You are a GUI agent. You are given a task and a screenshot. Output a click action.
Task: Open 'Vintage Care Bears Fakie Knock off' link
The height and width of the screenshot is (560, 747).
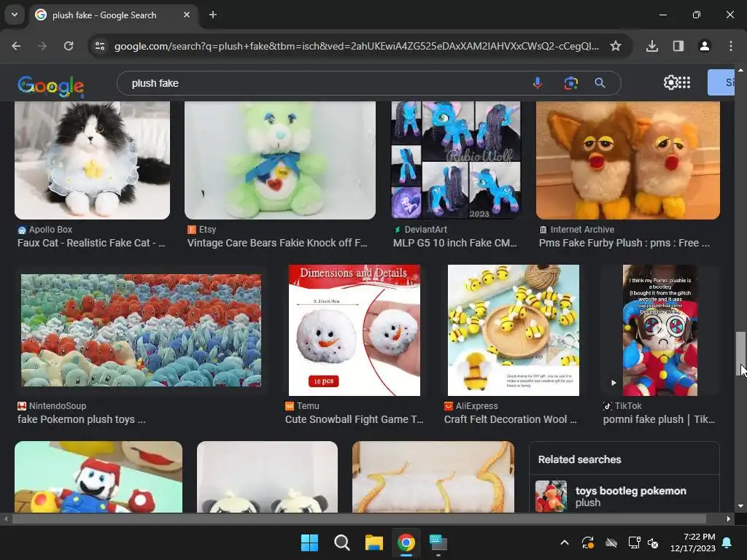tap(277, 243)
